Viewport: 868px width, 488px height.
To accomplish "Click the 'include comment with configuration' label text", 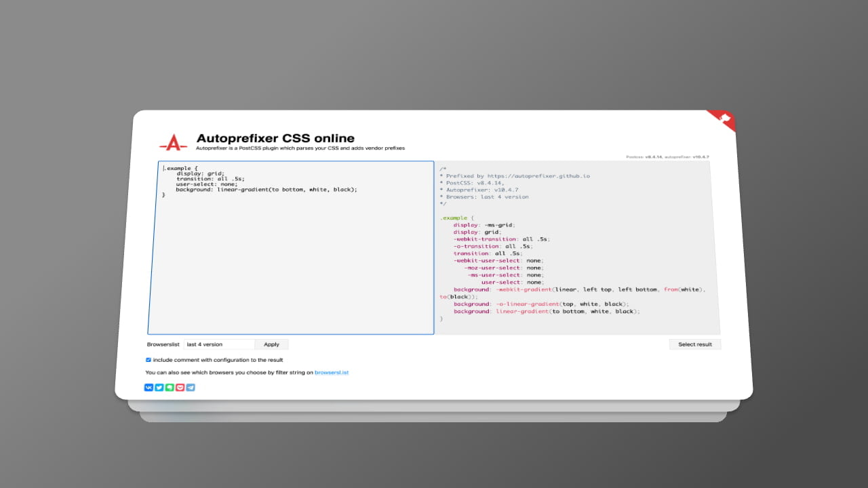I will (218, 360).
